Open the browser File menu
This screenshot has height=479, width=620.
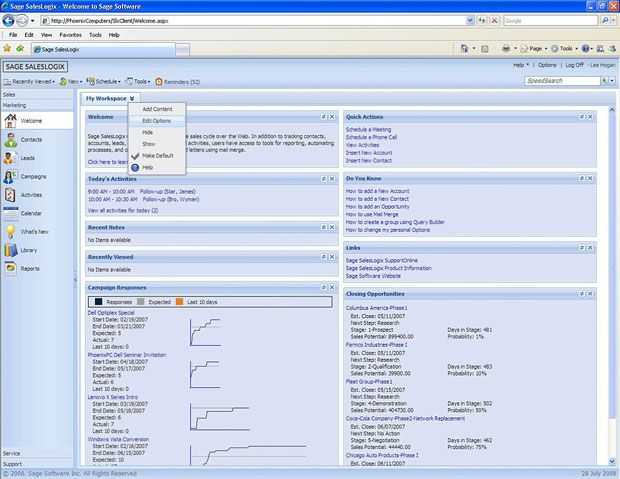[13, 35]
